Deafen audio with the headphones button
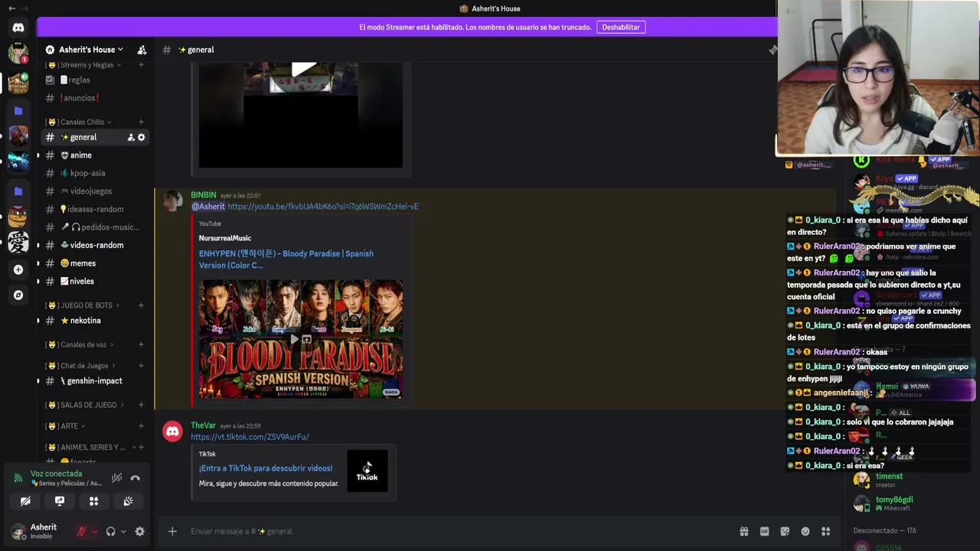980x551 pixels. point(110,531)
